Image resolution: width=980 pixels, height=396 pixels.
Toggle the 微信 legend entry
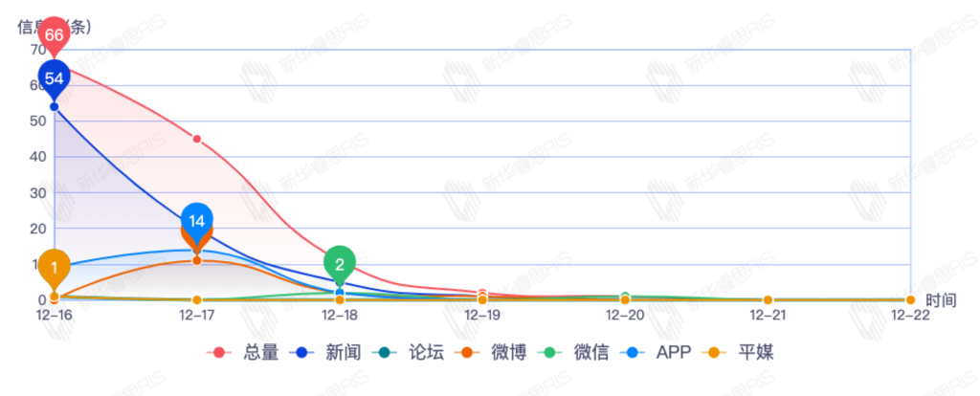(x=590, y=352)
